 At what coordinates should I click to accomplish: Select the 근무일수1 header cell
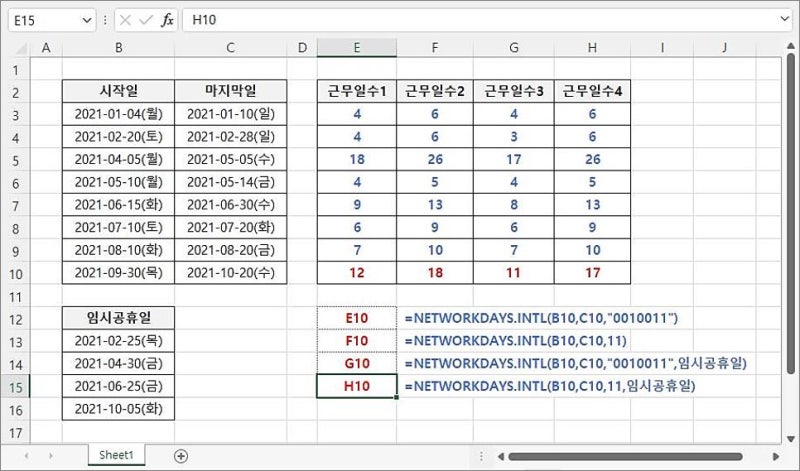[357, 91]
